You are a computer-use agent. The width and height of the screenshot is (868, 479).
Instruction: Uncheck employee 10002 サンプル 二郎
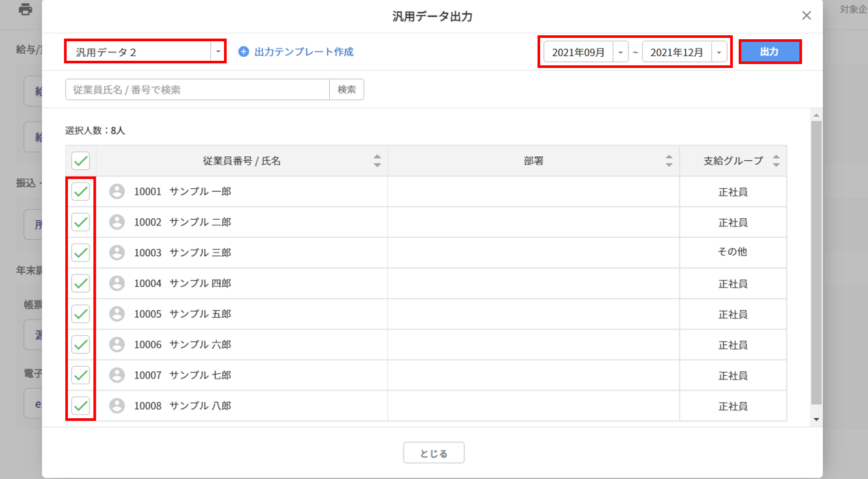pos(80,222)
